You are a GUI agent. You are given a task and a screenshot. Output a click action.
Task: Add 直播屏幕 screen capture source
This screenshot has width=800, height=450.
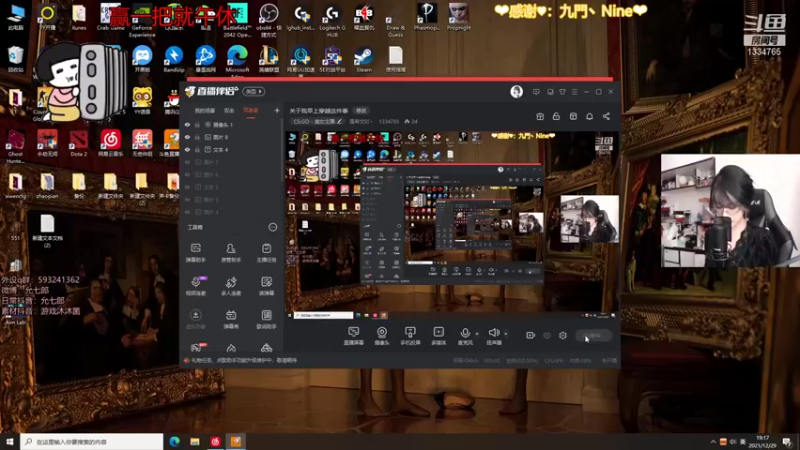[x=353, y=336]
